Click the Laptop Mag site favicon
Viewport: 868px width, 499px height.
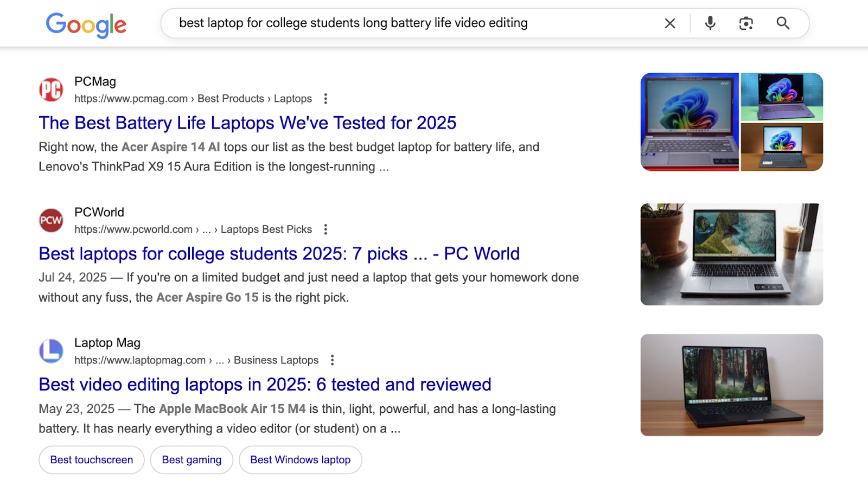tap(51, 351)
